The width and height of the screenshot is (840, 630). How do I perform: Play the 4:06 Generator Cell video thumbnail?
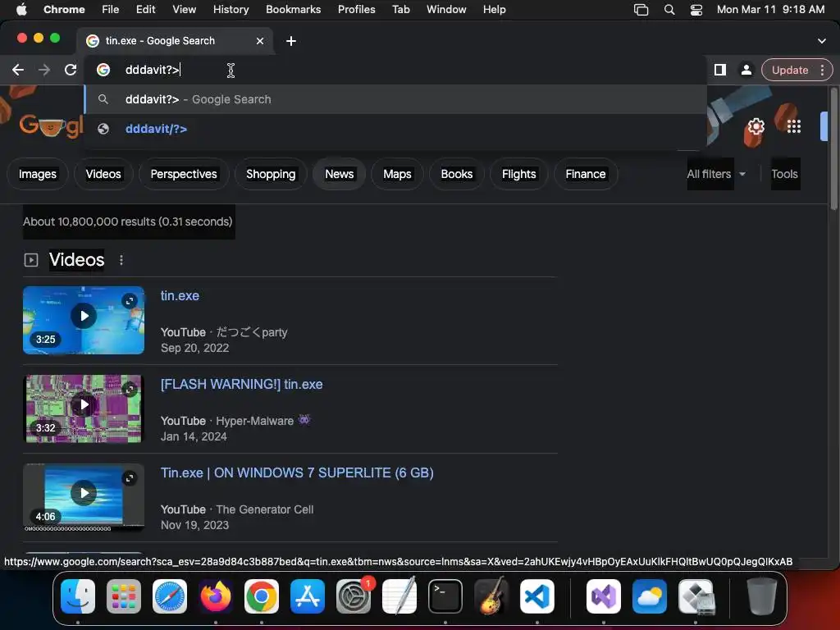84,493
